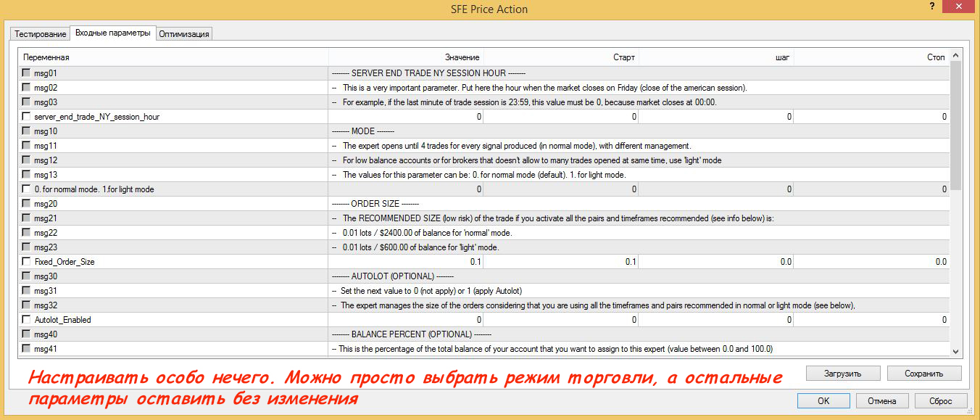Close the SFE Price Action dialog
Screen dimensions: 980x420
[958, 6]
